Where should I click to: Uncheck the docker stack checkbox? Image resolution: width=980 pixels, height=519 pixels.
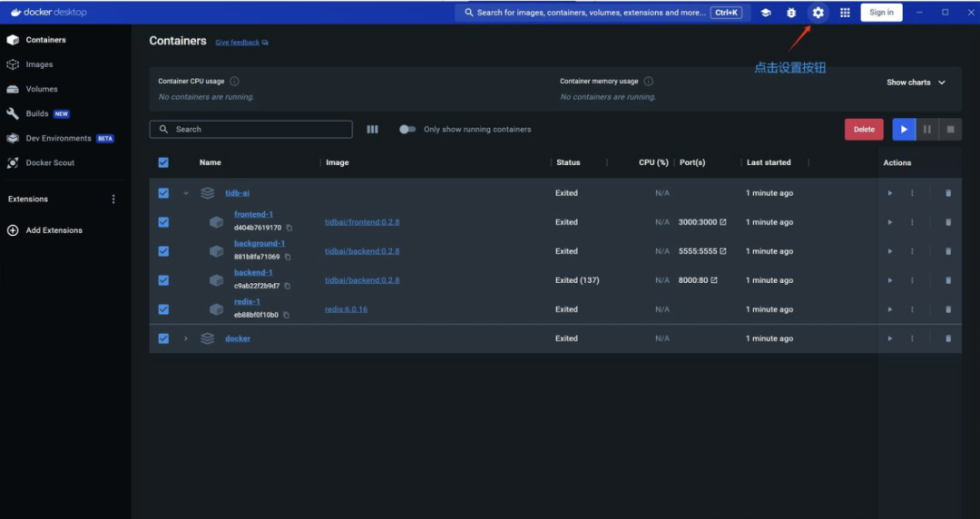(163, 338)
